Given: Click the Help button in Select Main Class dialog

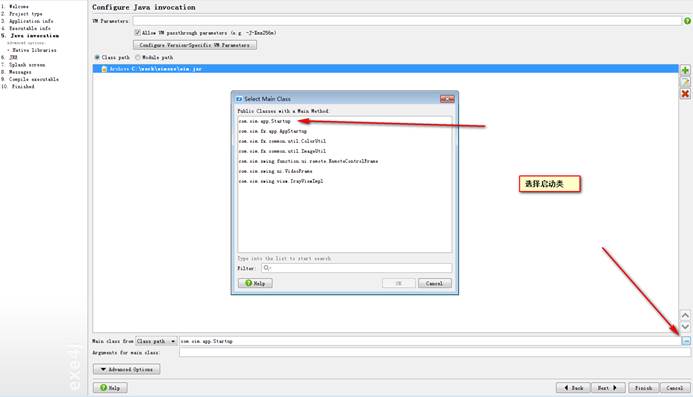Looking at the screenshot, I should (x=255, y=283).
